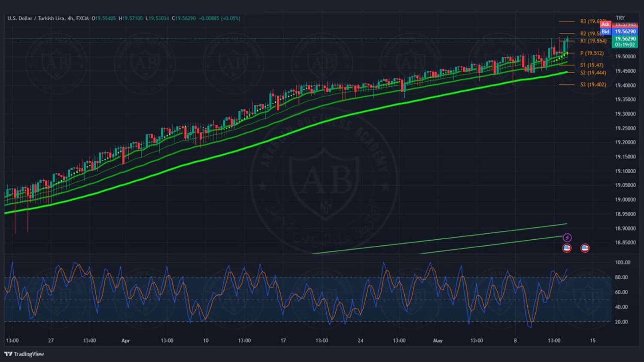The width and height of the screenshot is (644, 362).
Task: Select the R1 (19.554) pivot label
Action: coord(593,41)
